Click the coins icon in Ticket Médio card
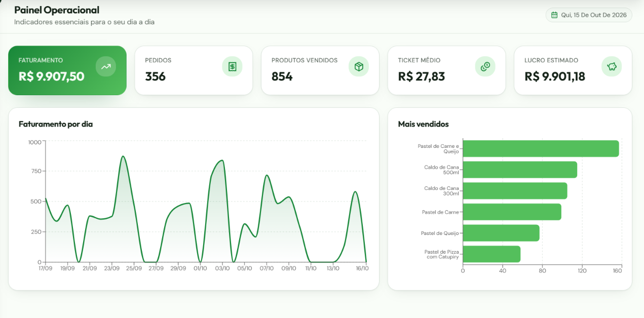The height and width of the screenshot is (318, 644). click(x=485, y=66)
